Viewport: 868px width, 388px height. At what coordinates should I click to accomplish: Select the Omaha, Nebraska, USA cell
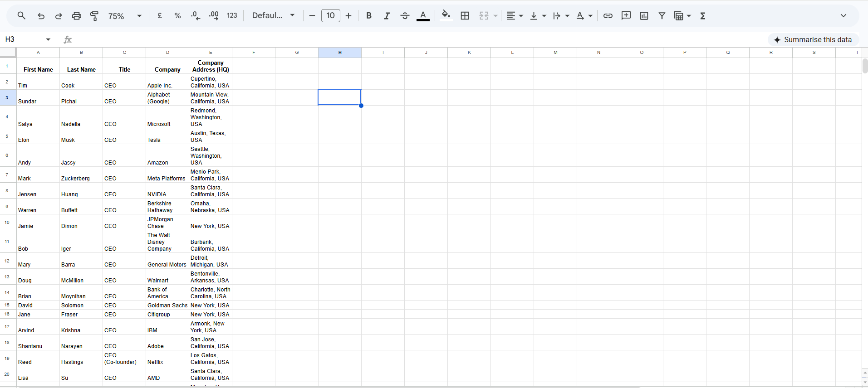point(211,206)
